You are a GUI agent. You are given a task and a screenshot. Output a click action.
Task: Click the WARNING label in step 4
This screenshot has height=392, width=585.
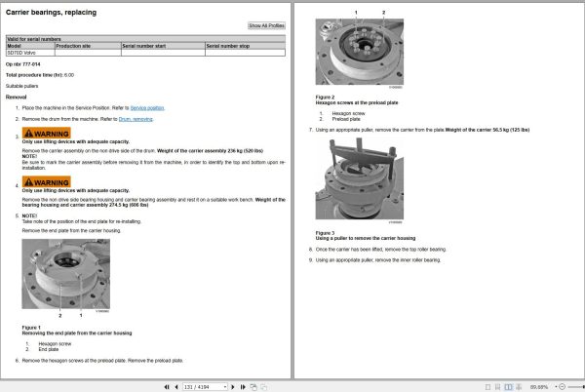click(x=46, y=182)
